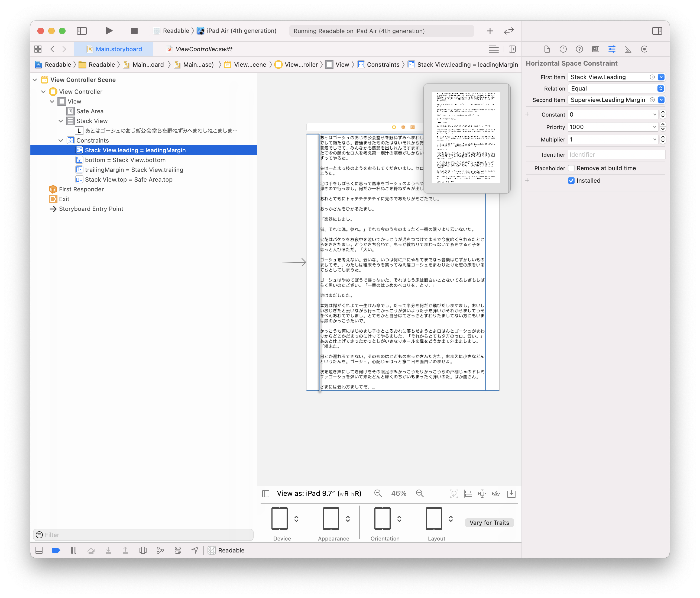Screen dimensions: 700x598
Task: Select trailingMargin = Stack View.trailing constraint
Action: [x=134, y=170]
